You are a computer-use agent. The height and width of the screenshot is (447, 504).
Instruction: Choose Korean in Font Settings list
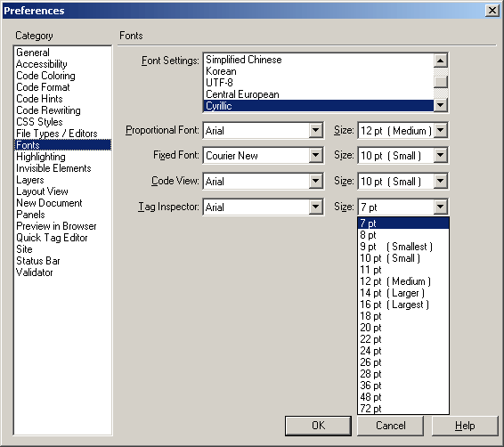pyautogui.click(x=221, y=71)
